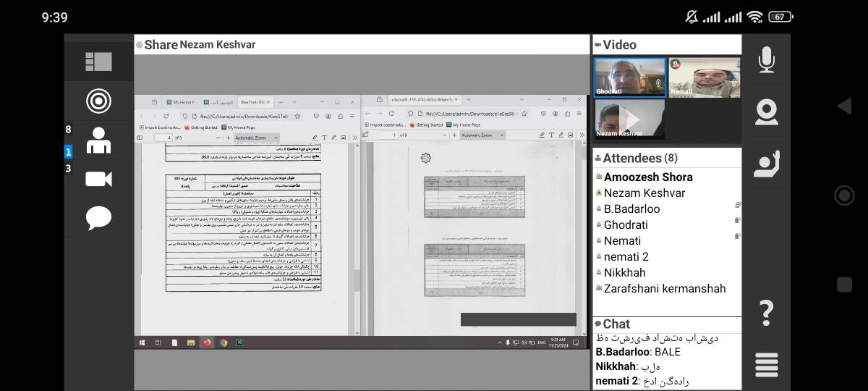Toggle the microphone on
The image size is (868, 391).
tap(767, 60)
